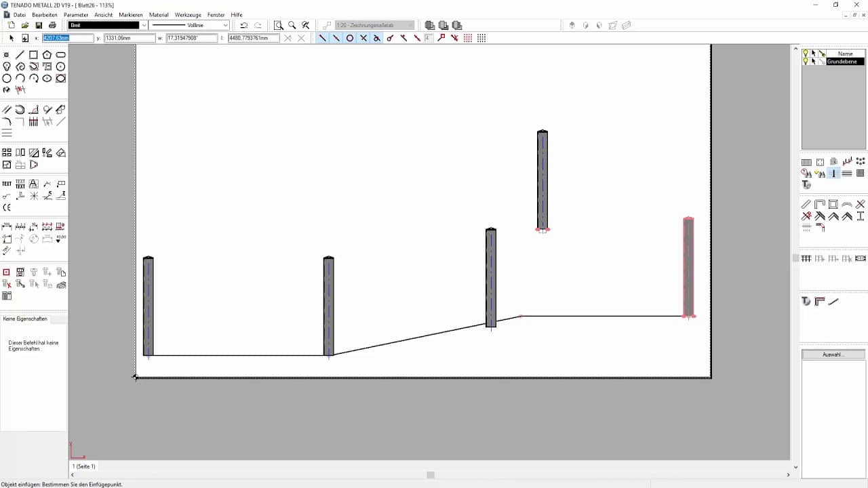Toggle black dotted grid display

point(481,38)
